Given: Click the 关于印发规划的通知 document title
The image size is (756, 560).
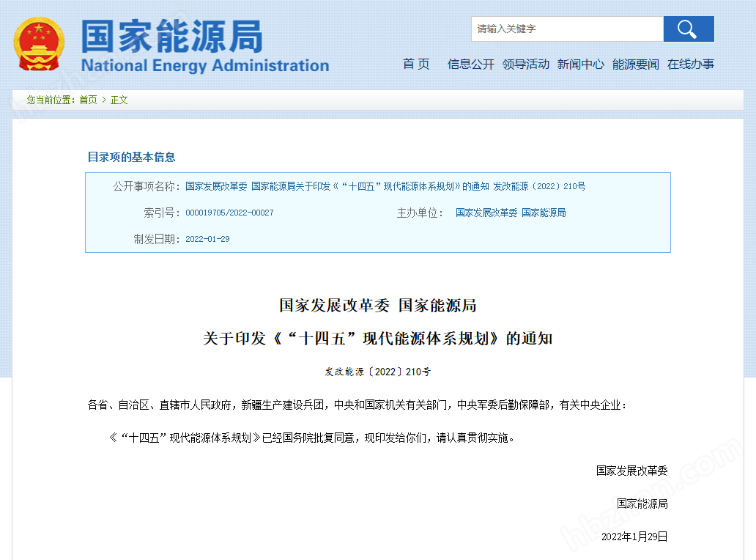Looking at the screenshot, I should click(377, 338).
